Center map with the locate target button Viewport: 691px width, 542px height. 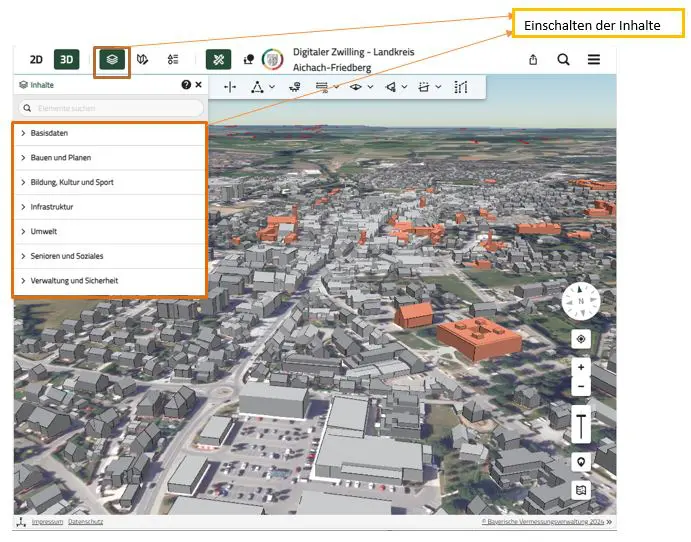tap(581, 339)
